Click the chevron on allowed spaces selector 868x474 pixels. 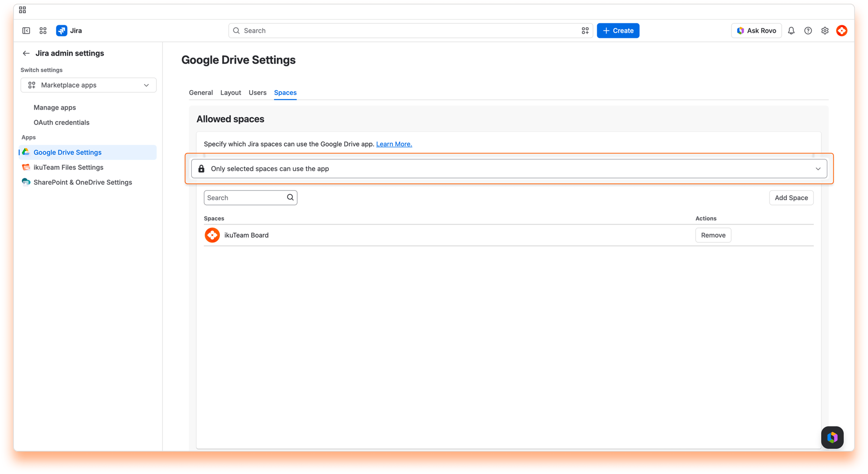coord(818,169)
